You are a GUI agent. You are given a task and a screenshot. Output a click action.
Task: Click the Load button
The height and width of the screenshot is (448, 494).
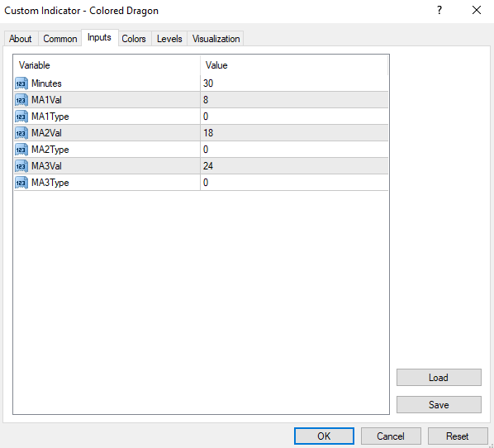point(439,378)
